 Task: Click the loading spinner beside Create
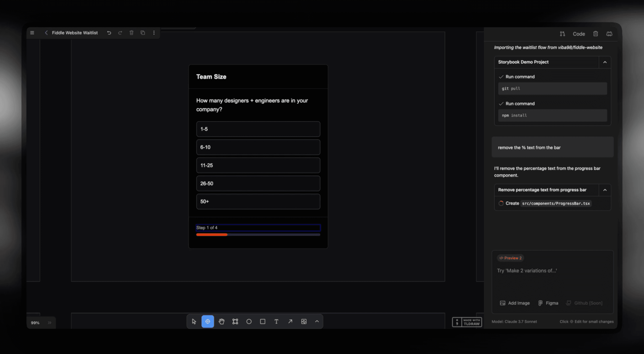point(501,203)
